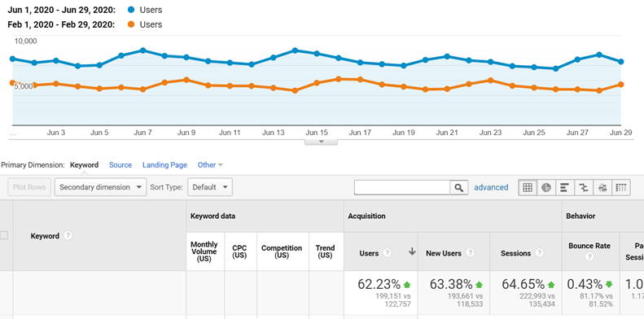The width and height of the screenshot is (644, 319).
Task: Click orange Users legend dot for February
Action: [131, 24]
